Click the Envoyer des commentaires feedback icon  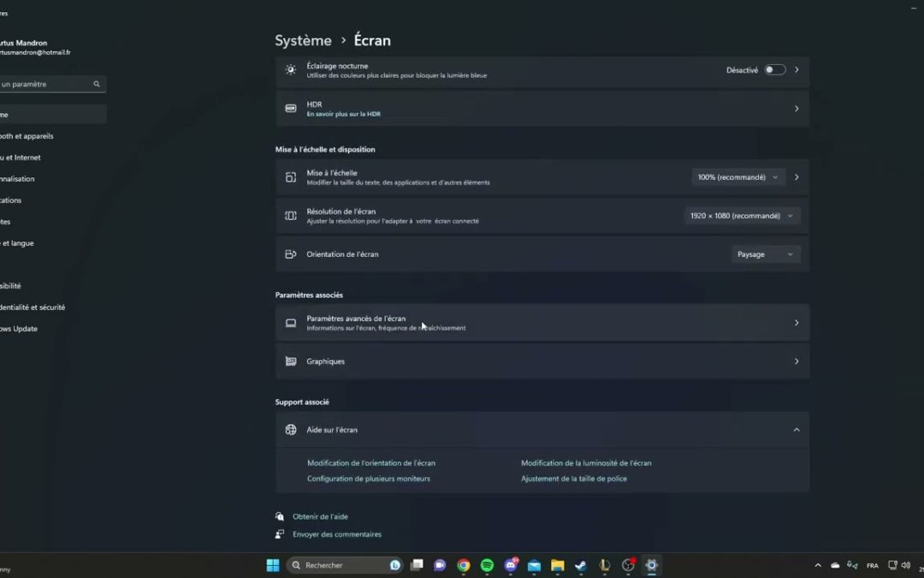pos(280,534)
